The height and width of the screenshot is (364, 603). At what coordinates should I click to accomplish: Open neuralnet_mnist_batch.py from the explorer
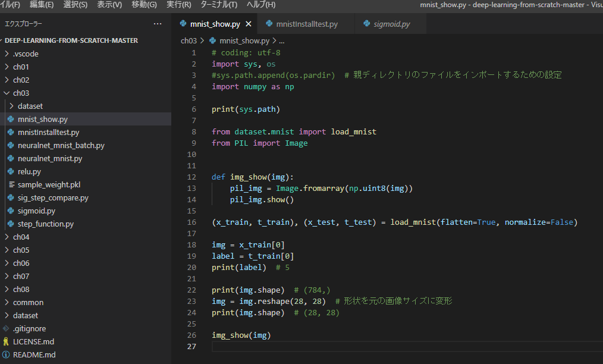(61, 146)
